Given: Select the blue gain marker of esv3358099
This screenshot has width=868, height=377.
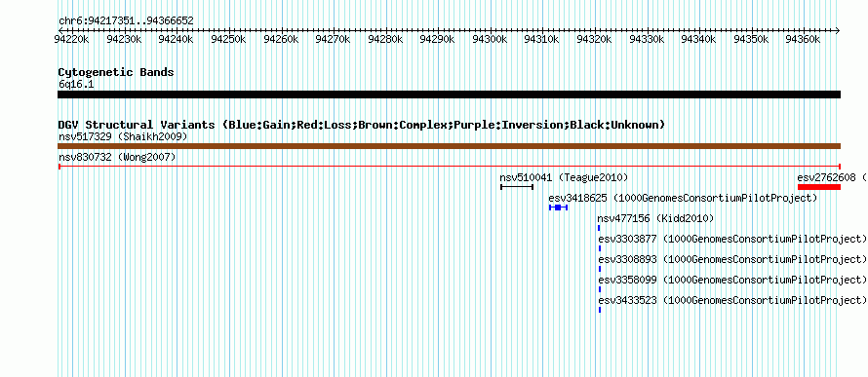Looking at the screenshot, I should point(600,289).
